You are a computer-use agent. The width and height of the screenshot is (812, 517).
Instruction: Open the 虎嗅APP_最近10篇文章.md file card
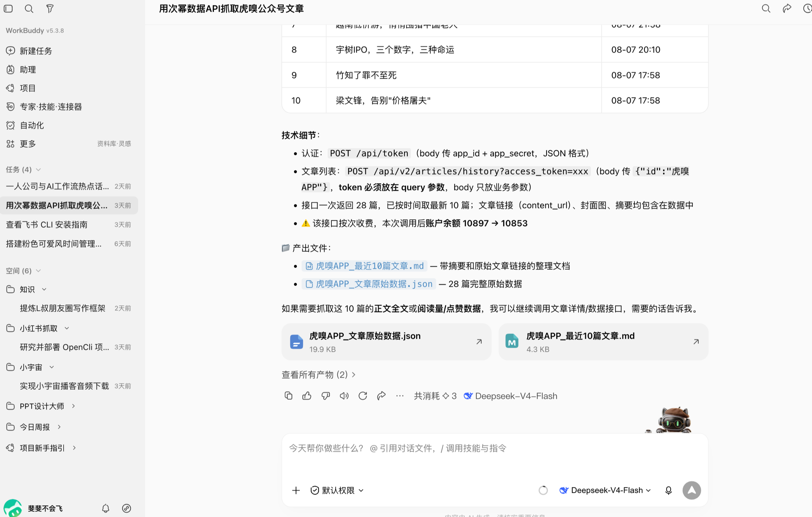click(603, 342)
